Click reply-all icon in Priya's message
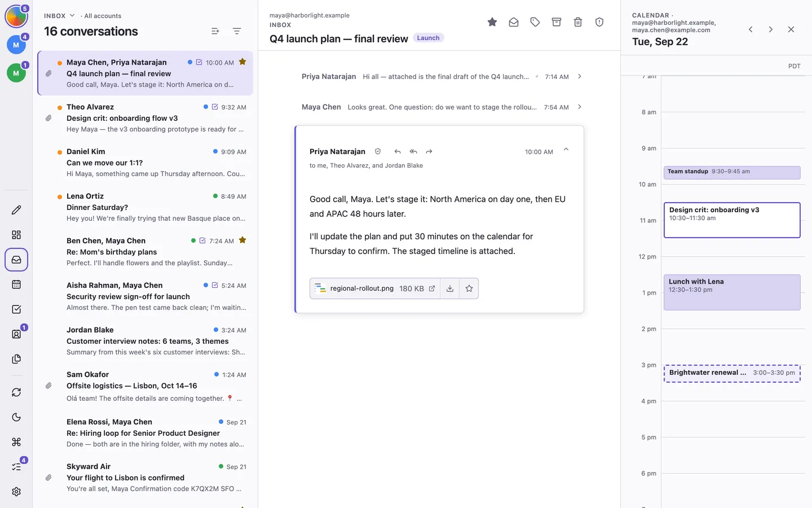Viewport: 812px width, 508px height. point(413,151)
